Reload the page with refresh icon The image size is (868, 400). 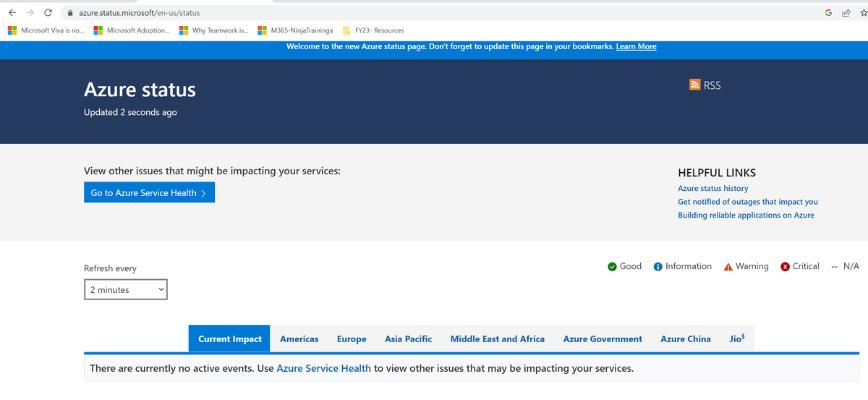[48, 12]
